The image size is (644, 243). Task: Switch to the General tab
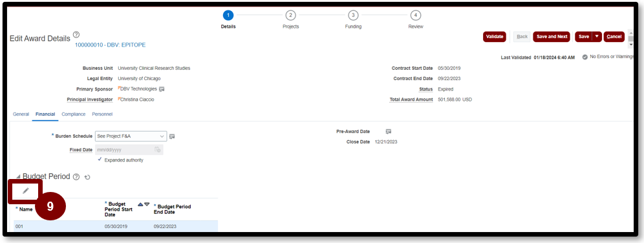tap(21, 114)
